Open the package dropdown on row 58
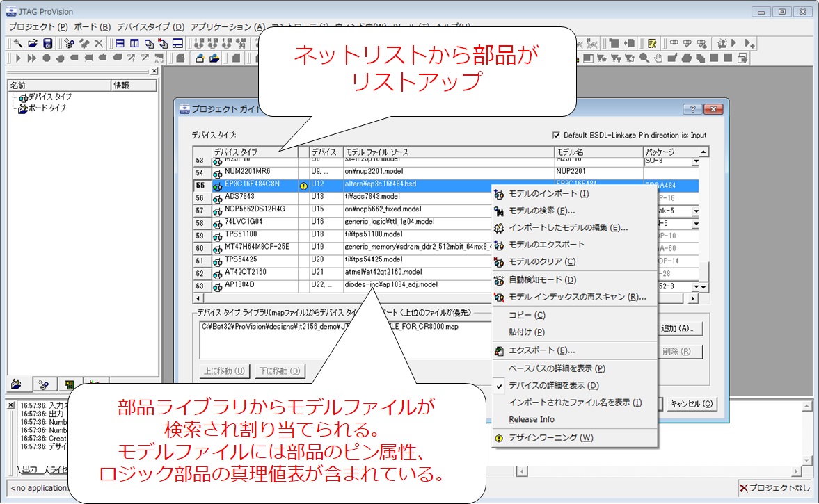 tap(696, 224)
